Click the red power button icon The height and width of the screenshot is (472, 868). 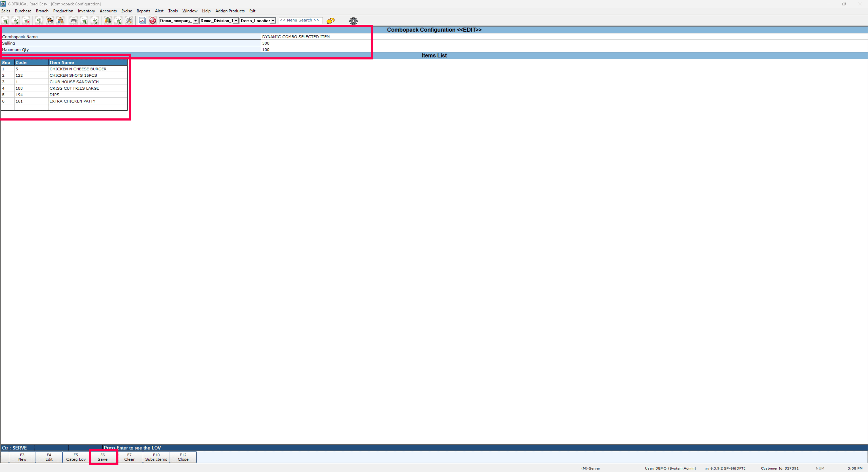[153, 21]
